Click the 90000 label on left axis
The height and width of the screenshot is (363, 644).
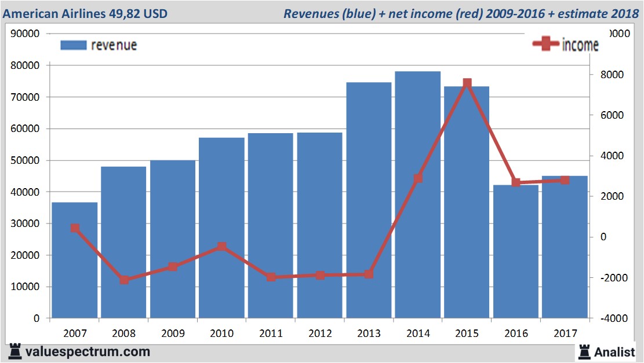pyautogui.click(x=26, y=34)
